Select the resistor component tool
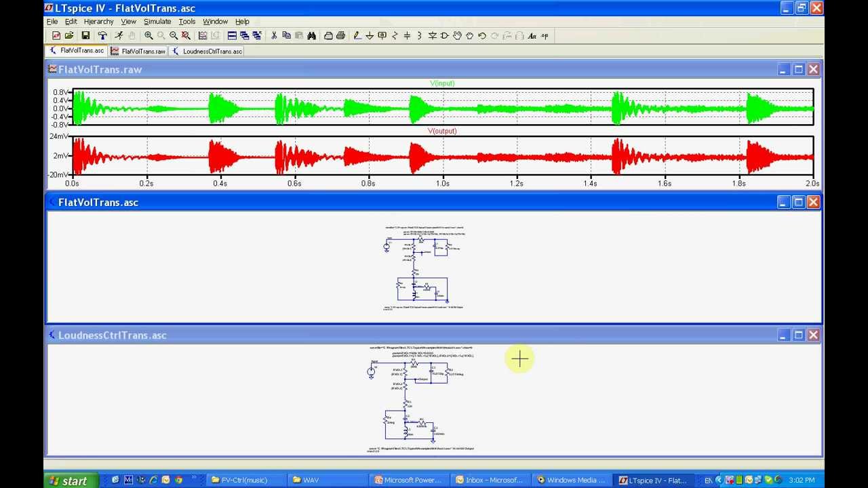 tap(395, 36)
